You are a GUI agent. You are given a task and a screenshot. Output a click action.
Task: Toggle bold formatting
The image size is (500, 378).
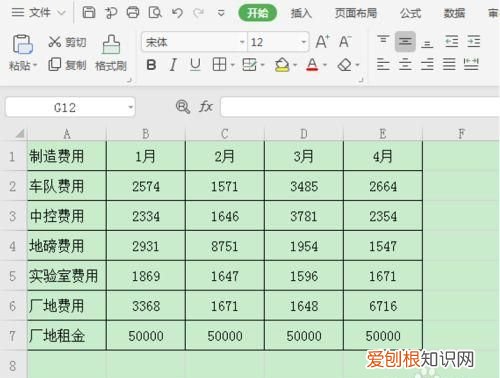[x=151, y=65]
